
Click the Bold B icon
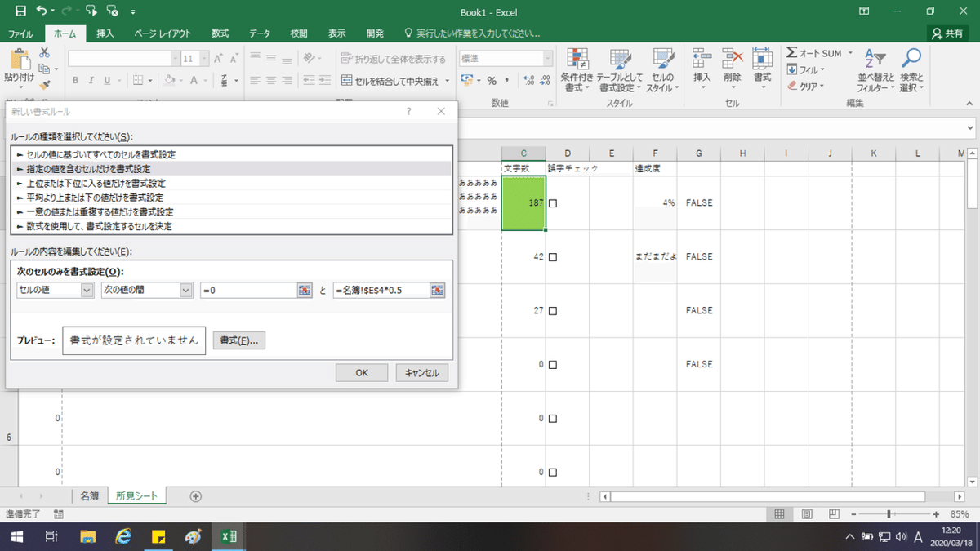point(75,81)
